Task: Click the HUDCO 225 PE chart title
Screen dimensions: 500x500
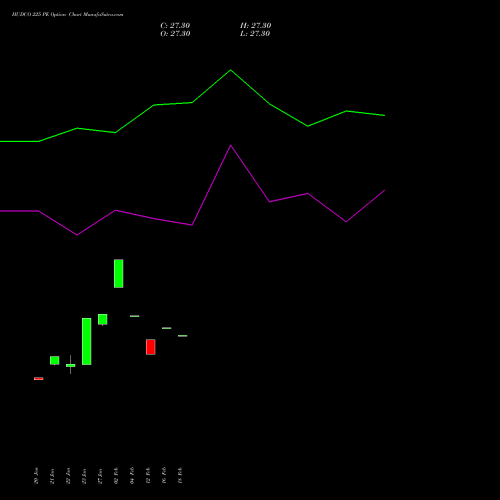Action: (x=67, y=15)
